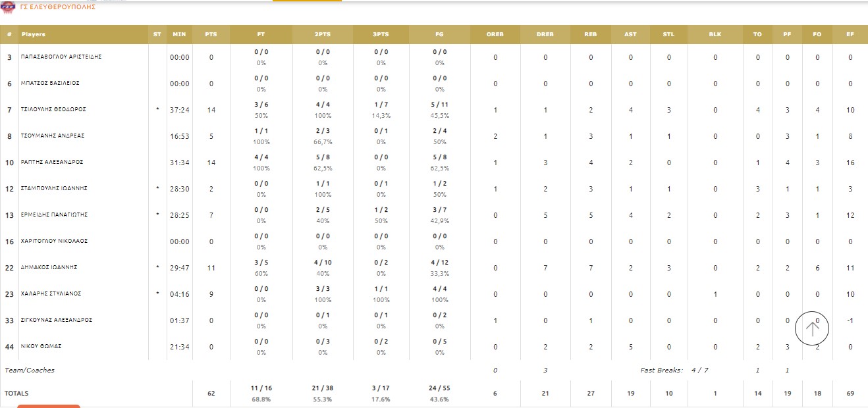Image resolution: width=868 pixels, height=408 pixels.
Task: Click the highlighted tab strip at top
Action: 307,1
